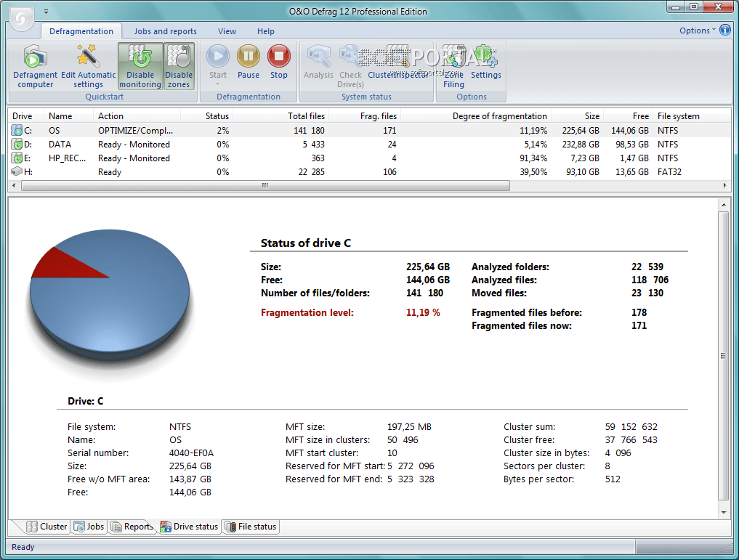Switch to Jobs and reports tab

166,31
